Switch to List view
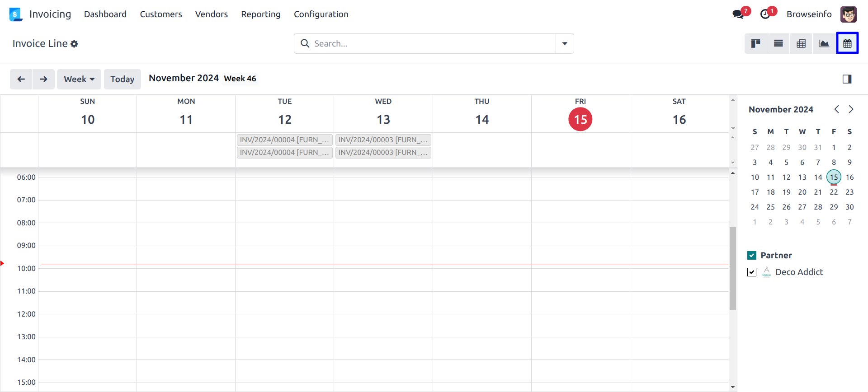Image resolution: width=868 pixels, height=392 pixels. coord(778,43)
